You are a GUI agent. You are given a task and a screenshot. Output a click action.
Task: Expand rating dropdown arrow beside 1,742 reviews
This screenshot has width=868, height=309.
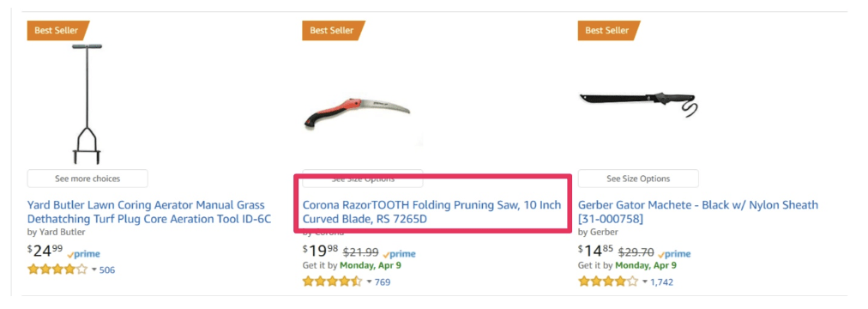644,282
